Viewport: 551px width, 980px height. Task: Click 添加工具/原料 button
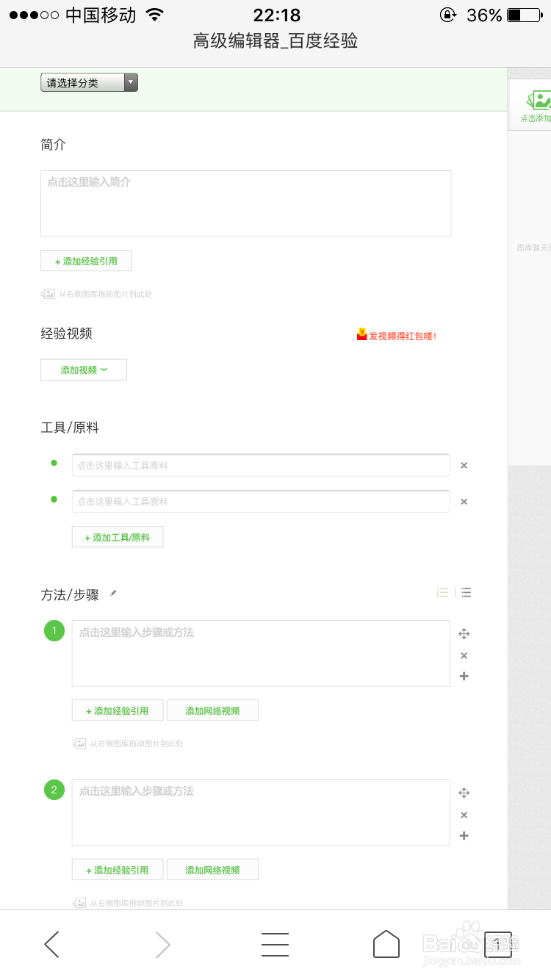118,537
